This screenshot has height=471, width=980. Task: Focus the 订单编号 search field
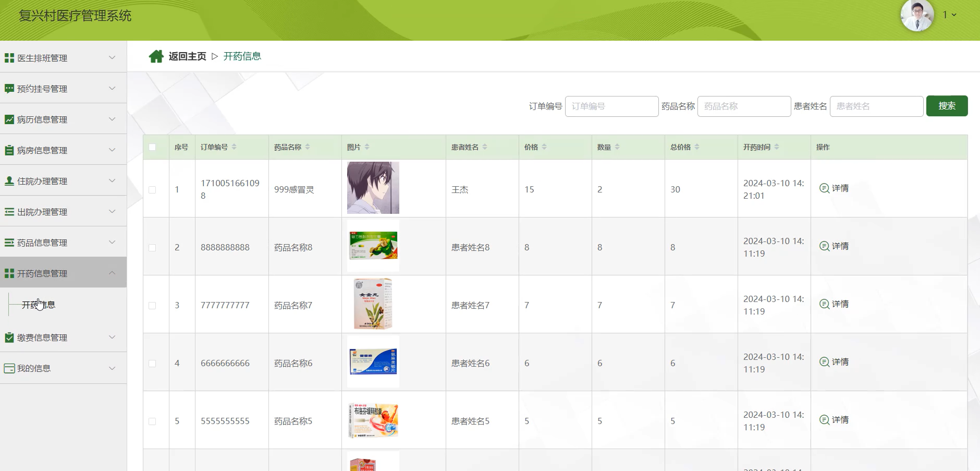tap(612, 106)
